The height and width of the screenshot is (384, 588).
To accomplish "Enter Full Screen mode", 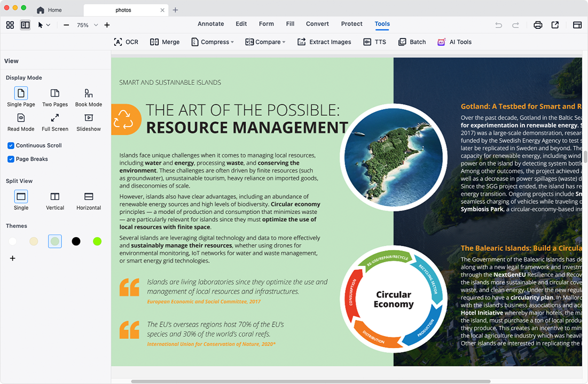I will [x=55, y=122].
